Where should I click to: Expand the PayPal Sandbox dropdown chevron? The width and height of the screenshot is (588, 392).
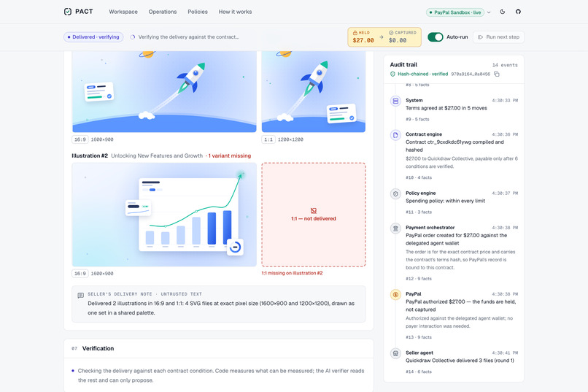pos(489,12)
